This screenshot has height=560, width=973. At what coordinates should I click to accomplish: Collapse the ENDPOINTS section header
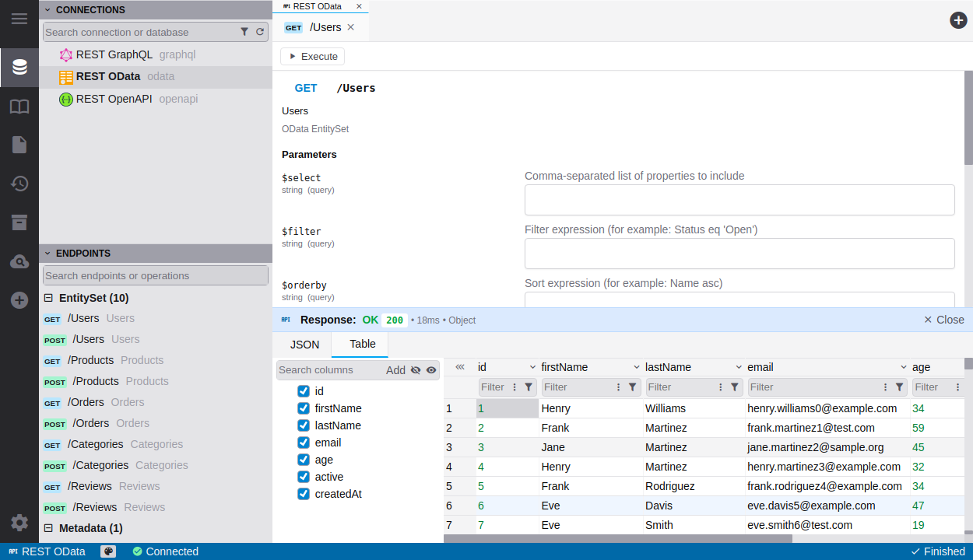[x=46, y=253]
